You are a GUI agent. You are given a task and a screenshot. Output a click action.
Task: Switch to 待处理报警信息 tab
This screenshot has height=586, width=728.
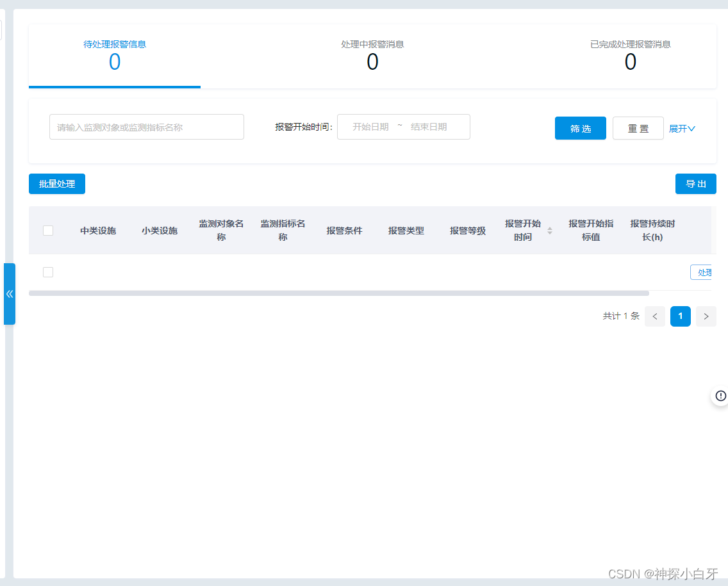(115, 56)
